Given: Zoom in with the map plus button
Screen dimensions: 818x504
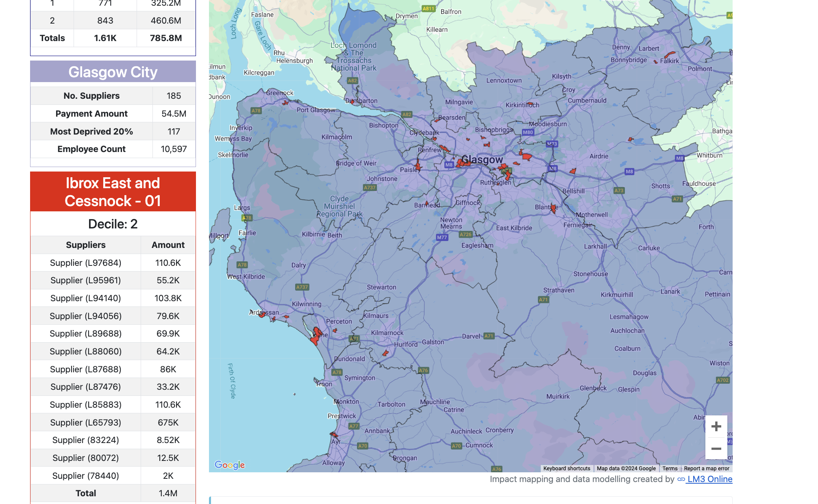Looking at the screenshot, I should click(x=716, y=426).
